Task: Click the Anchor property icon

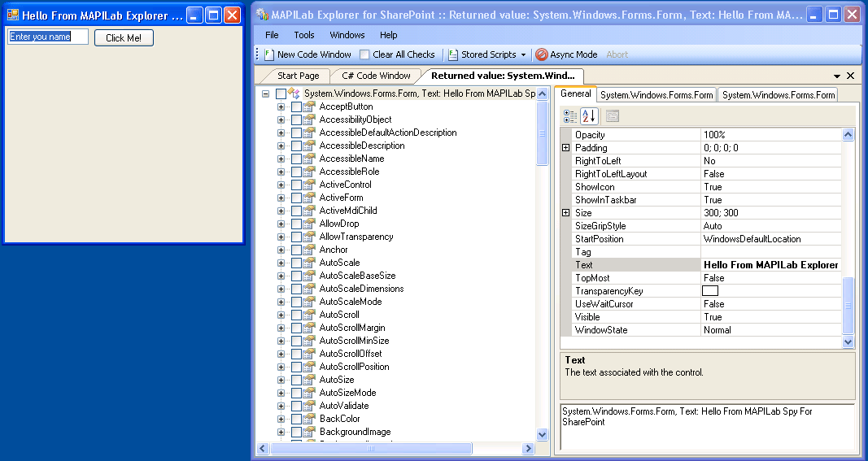Action: (309, 250)
